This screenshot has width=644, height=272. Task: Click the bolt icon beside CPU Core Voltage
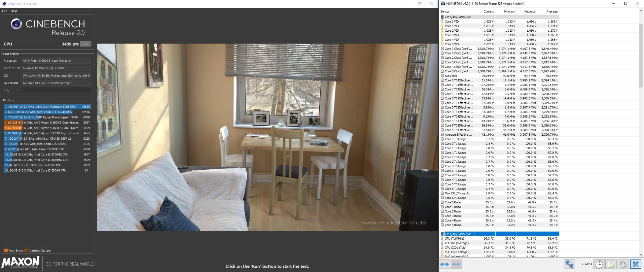point(442,252)
